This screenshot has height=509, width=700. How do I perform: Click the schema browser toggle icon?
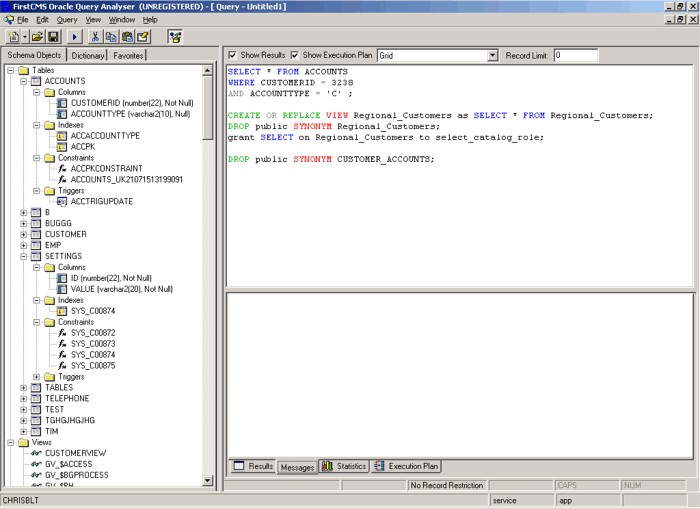point(175,37)
